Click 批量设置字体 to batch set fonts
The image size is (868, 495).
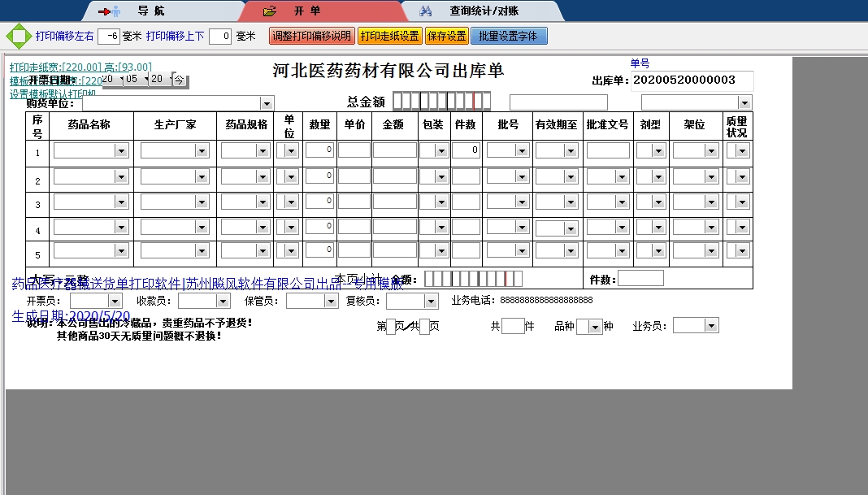[509, 37]
